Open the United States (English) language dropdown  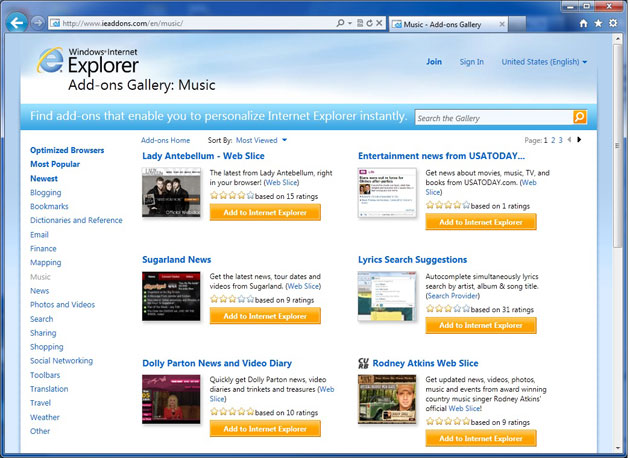[544, 62]
